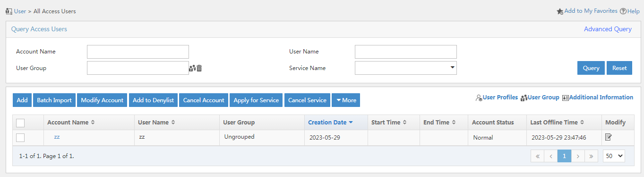The width and height of the screenshot is (644, 177).
Task: Check the box for account zz
Action: pos(20,138)
